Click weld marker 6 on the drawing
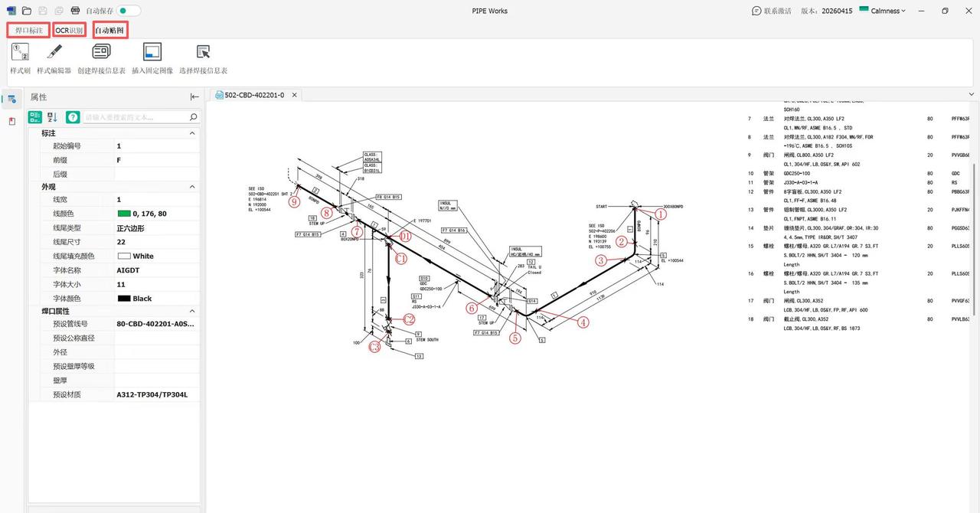980x513 pixels. tap(472, 308)
